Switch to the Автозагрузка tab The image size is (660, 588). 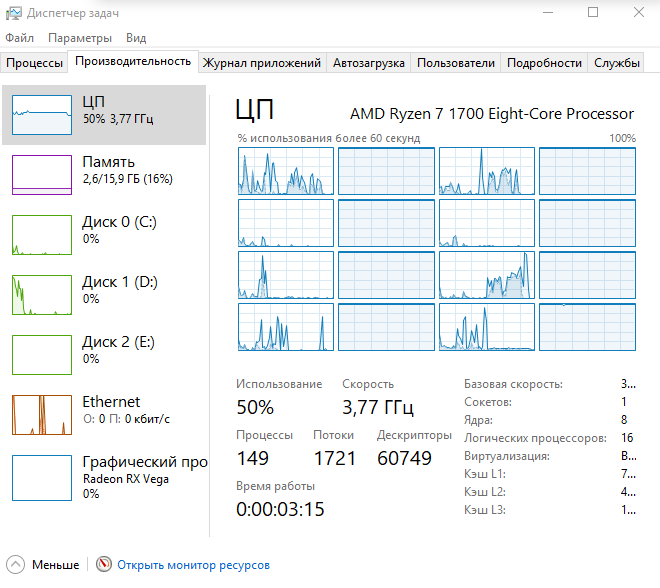click(369, 63)
